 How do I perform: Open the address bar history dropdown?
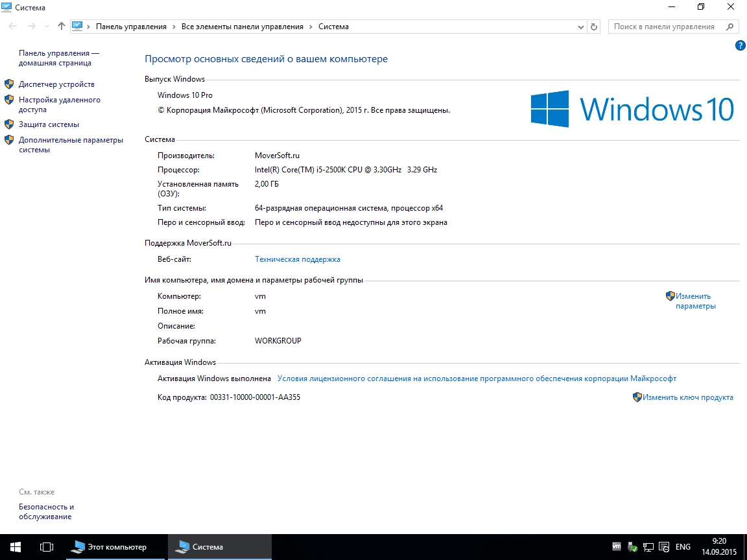[x=581, y=27]
